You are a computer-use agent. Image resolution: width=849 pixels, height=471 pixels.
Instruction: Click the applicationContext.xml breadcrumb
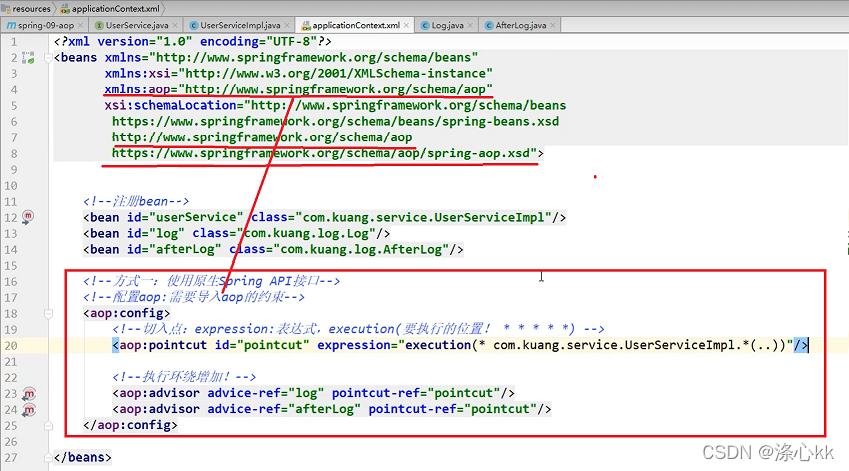point(115,9)
